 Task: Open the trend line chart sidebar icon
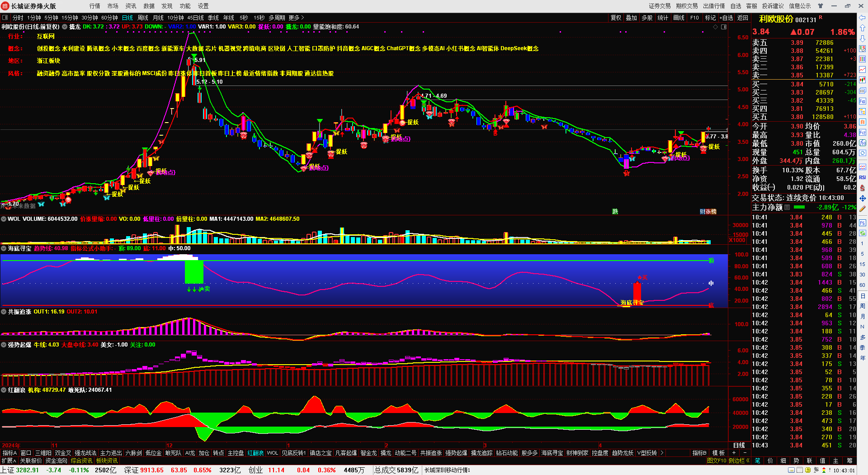coord(863,69)
